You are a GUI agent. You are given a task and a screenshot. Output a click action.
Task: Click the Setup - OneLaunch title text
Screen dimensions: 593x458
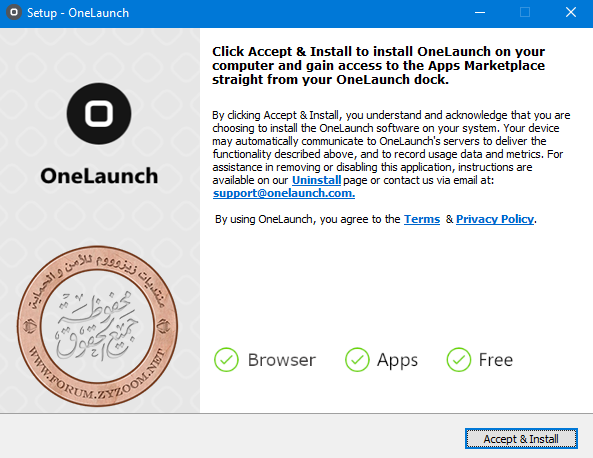point(78,13)
